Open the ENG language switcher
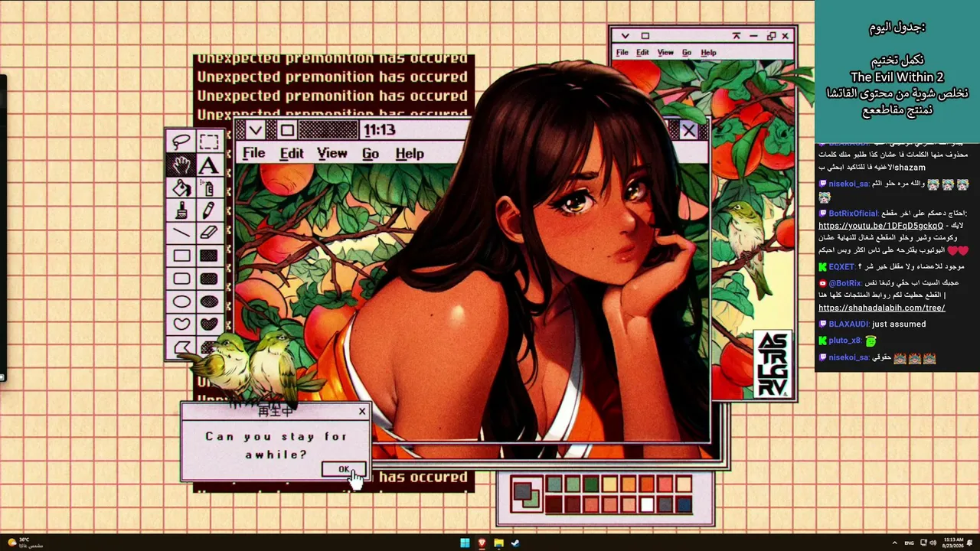 (x=910, y=543)
